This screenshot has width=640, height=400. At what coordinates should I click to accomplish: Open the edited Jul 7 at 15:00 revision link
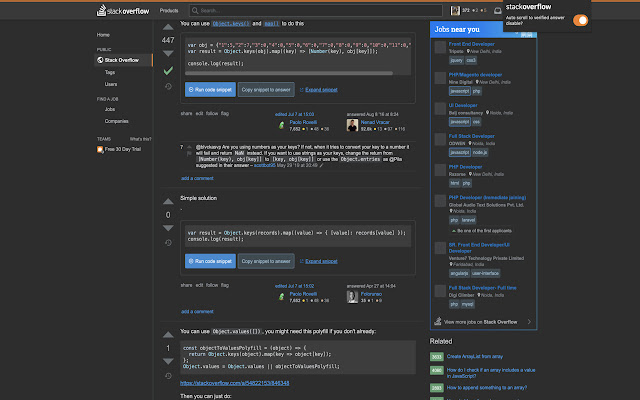click(294, 114)
